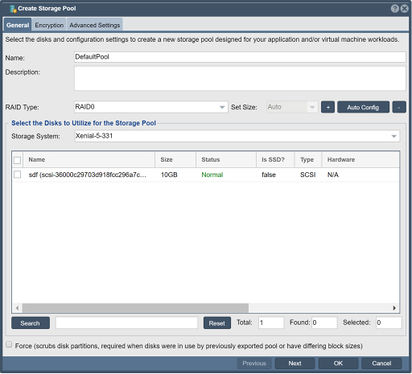Toggle the select-all disks header checkbox

click(x=17, y=160)
